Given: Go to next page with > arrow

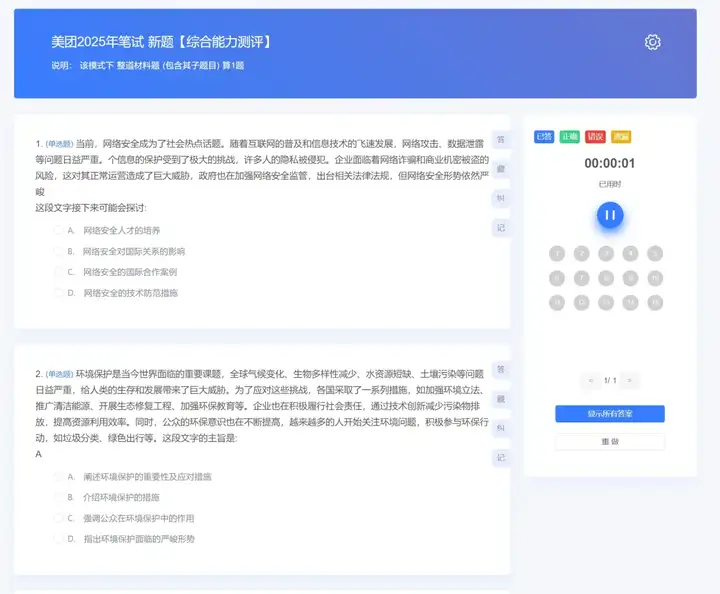Looking at the screenshot, I should tap(630, 381).
